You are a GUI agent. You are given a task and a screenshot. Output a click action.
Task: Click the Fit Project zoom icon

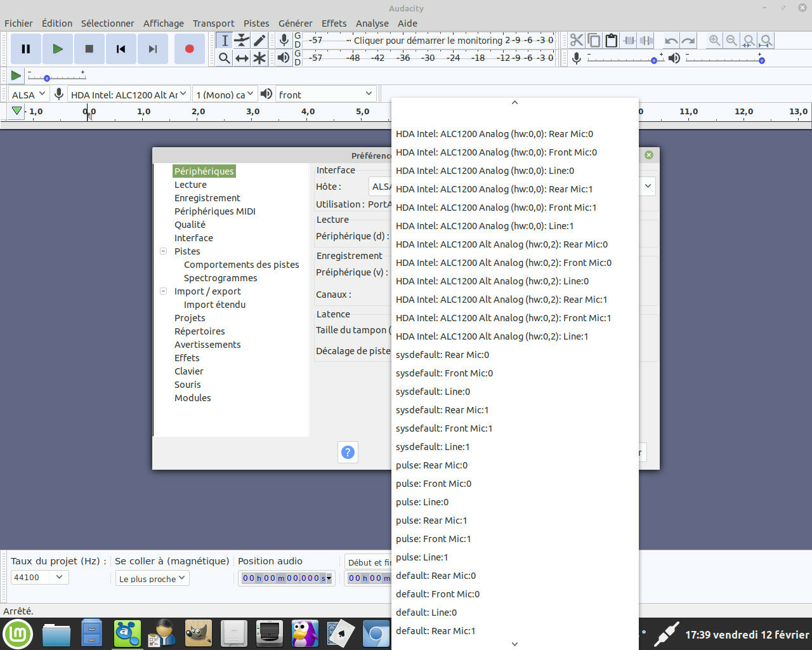[766, 41]
